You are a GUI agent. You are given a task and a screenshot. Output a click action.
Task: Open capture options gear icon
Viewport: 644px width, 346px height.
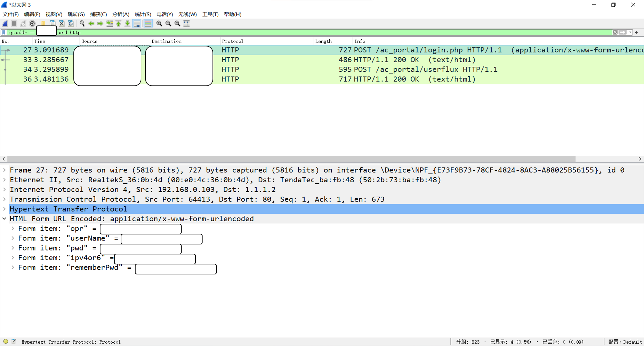[x=32, y=24]
